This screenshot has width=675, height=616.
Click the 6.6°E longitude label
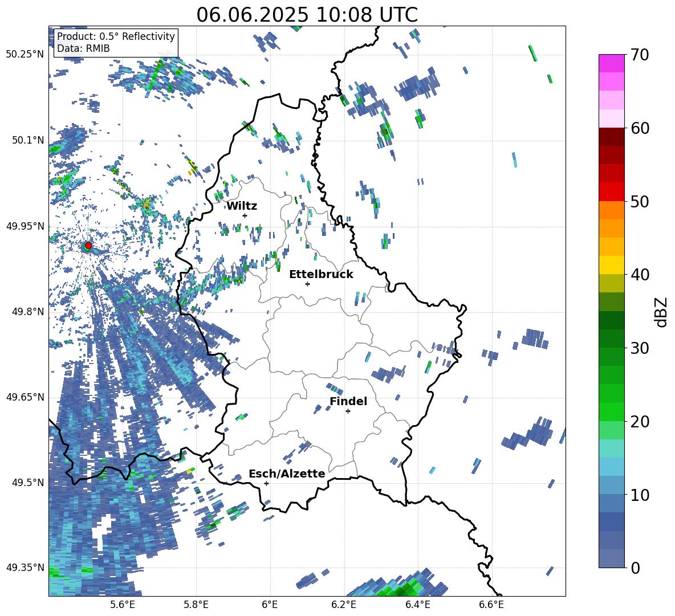coord(491,605)
